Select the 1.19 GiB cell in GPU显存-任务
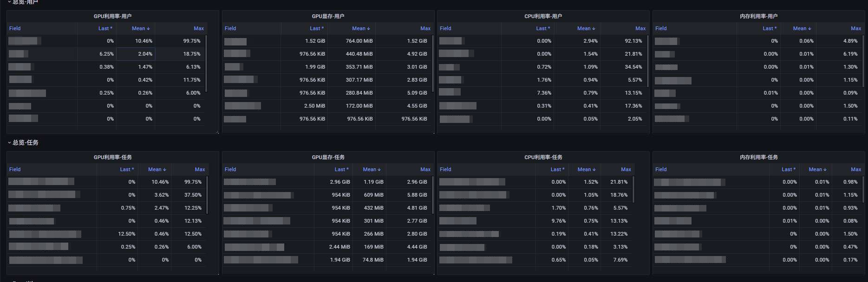Screen dimensions: 868x282 [x=373, y=182]
